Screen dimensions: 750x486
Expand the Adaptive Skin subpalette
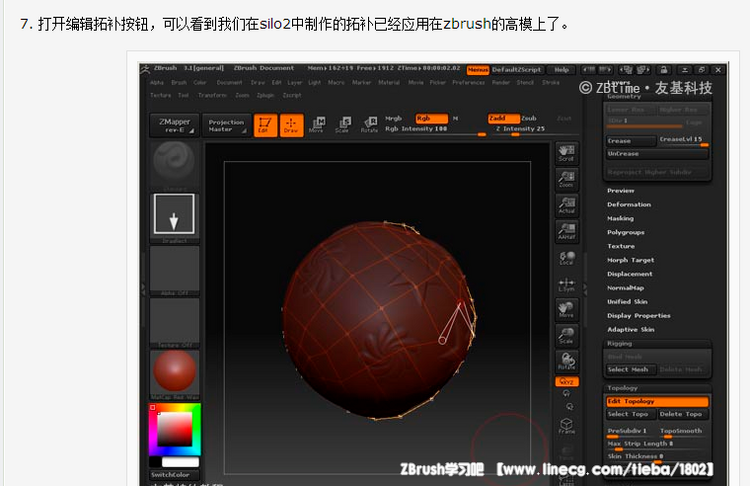tap(630, 329)
